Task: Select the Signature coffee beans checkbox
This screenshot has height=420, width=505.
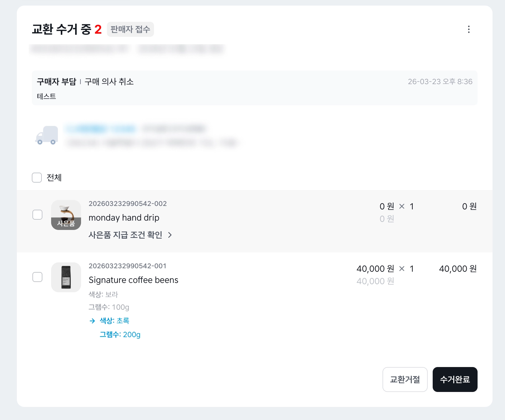Action: click(37, 277)
